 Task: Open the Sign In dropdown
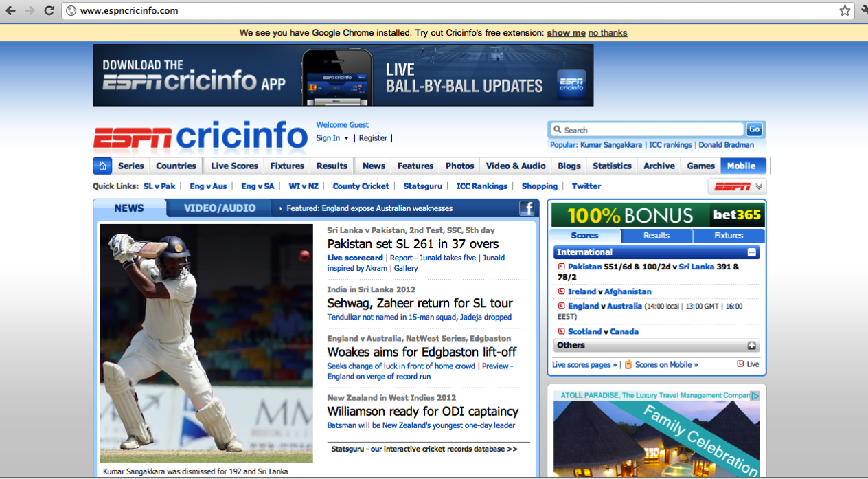click(332, 138)
